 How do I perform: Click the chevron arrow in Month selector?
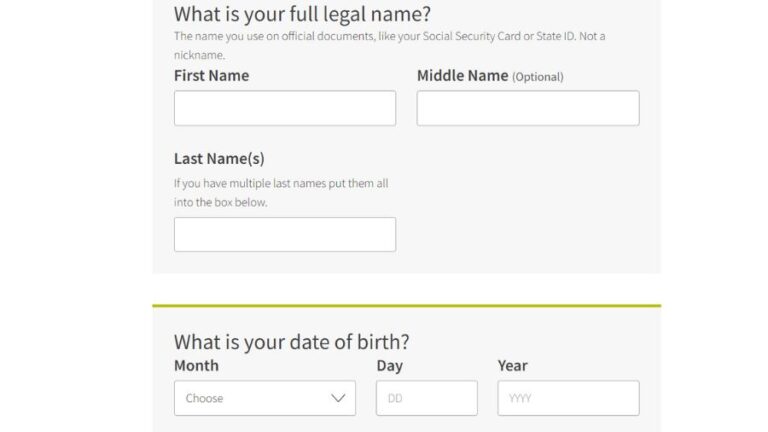click(x=338, y=398)
